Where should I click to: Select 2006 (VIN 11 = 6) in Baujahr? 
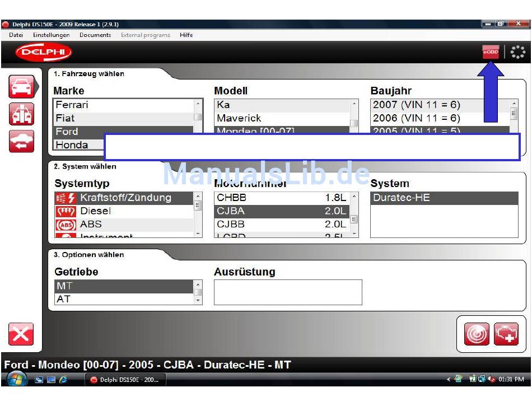pyautogui.click(x=440, y=119)
